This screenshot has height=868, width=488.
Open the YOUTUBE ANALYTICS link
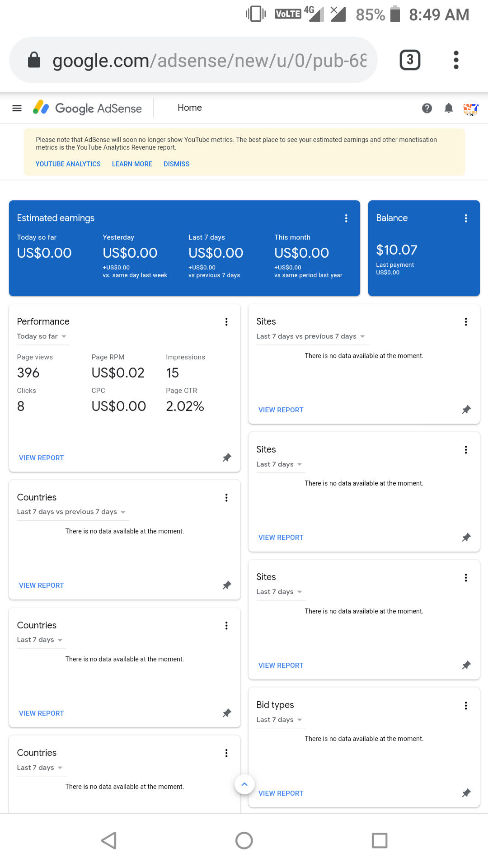[68, 164]
